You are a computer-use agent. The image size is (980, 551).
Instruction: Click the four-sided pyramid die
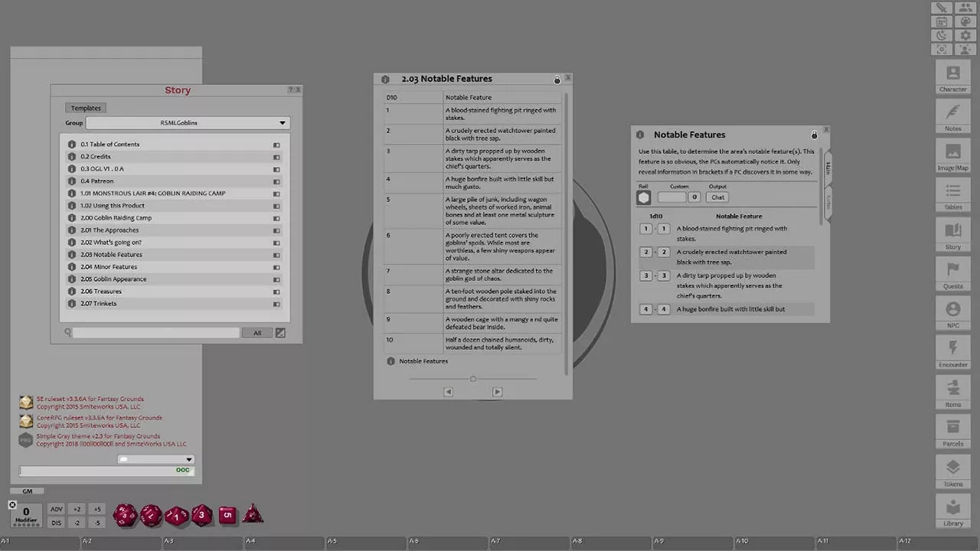(x=253, y=514)
